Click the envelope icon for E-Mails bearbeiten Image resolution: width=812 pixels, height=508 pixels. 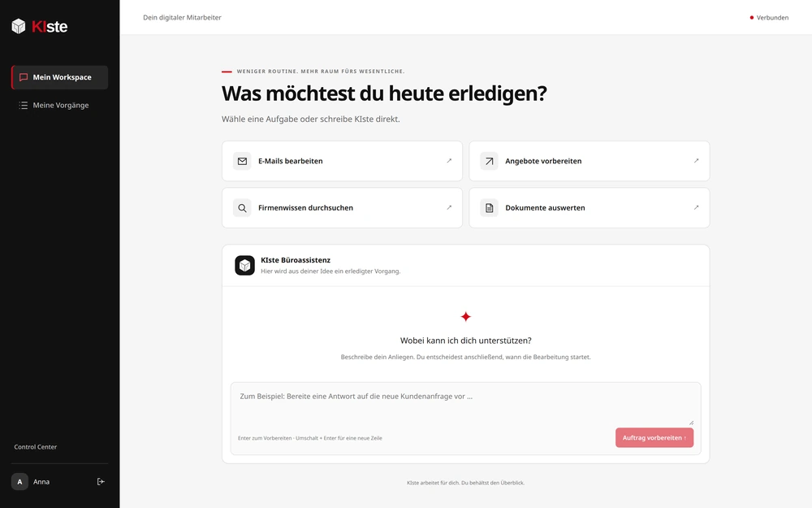[242, 161]
